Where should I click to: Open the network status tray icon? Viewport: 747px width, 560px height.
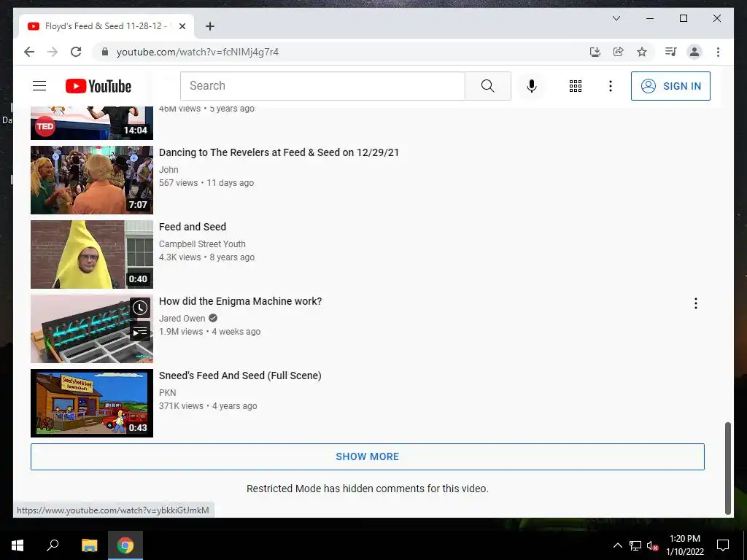[635, 545]
